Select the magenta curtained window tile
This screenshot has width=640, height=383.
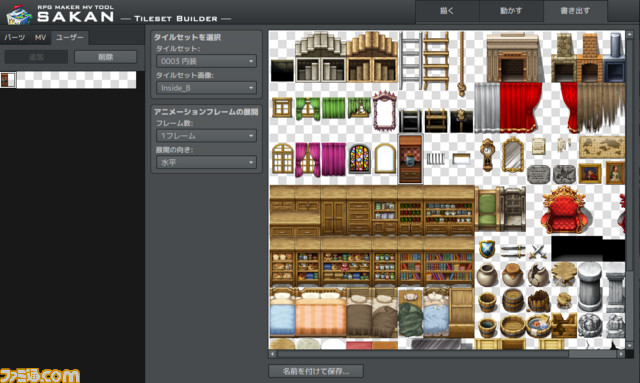(x=308, y=159)
